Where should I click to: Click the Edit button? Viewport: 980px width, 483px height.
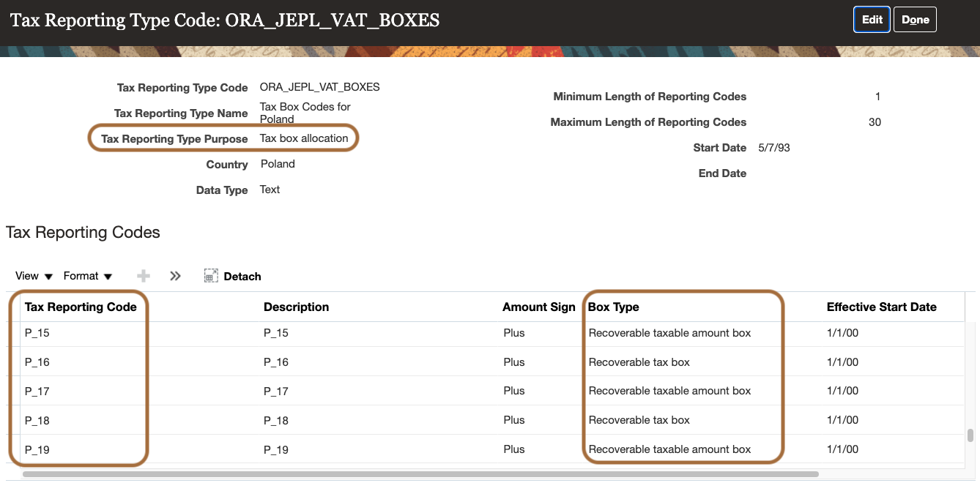click(871, 19)
